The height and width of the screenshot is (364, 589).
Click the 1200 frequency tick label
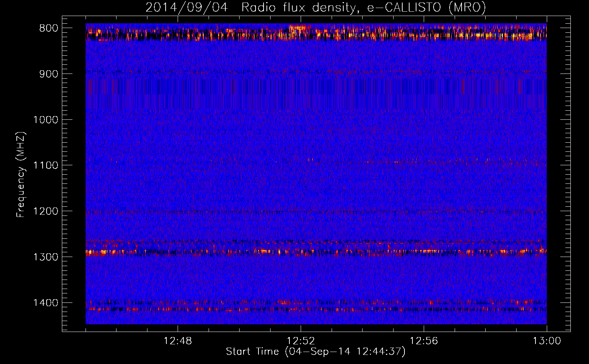pyautogui.click(x=46, y=211)
